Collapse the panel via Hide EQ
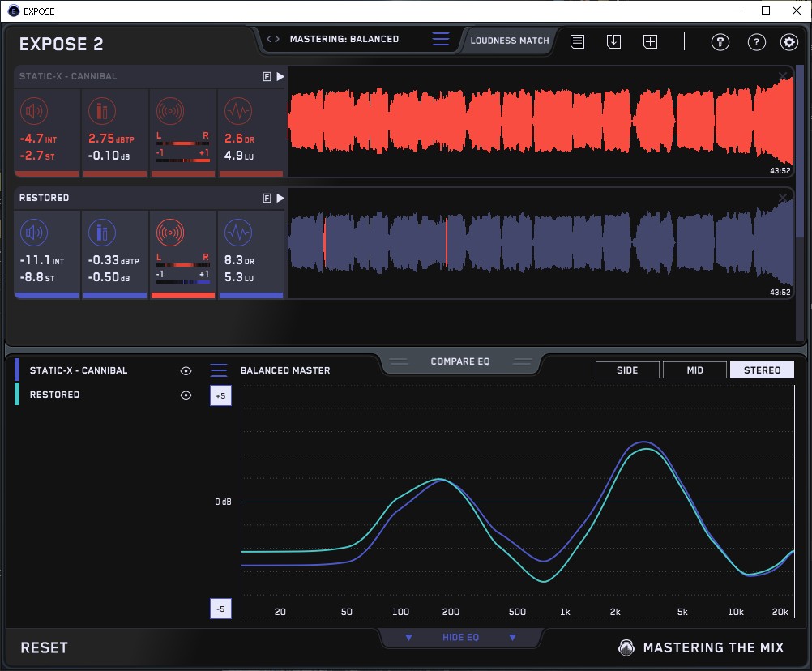Screen dimensions: 812x671 [460, 637]
